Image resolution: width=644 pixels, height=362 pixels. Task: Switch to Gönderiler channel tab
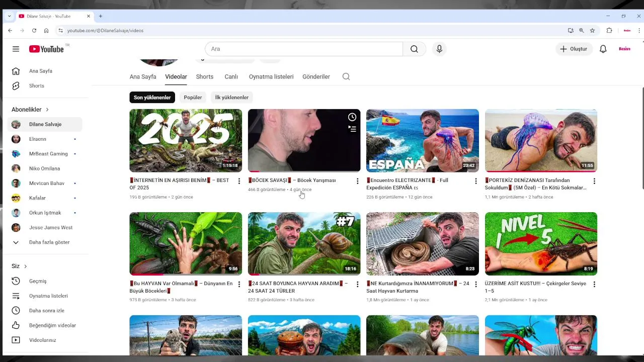[x=316, y=76]
